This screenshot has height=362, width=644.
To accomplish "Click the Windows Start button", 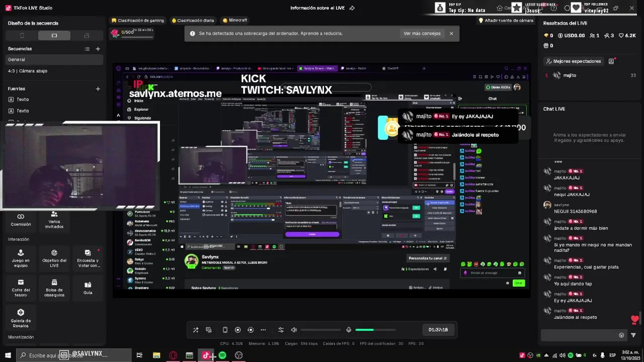I will click(8, 355).
